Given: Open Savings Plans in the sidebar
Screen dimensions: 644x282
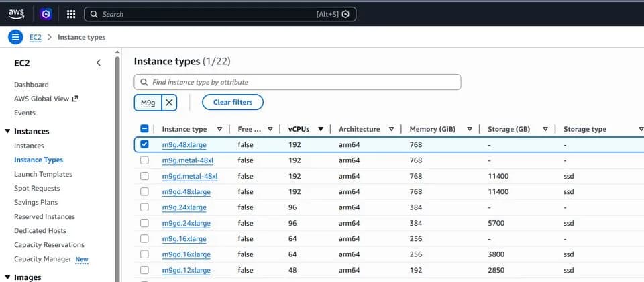Looking at the screenshot, I should (x=36, y=202).
